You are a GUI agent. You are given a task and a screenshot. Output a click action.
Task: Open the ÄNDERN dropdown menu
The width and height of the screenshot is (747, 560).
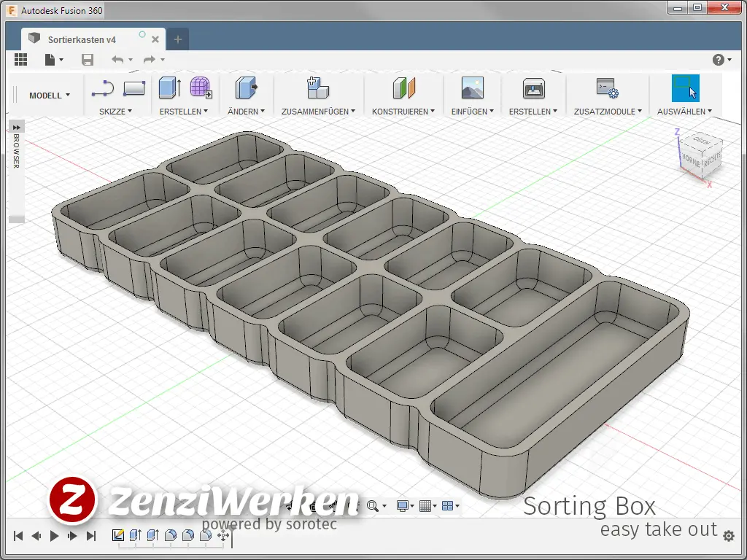pyautogui.click(x=246, y=112)
